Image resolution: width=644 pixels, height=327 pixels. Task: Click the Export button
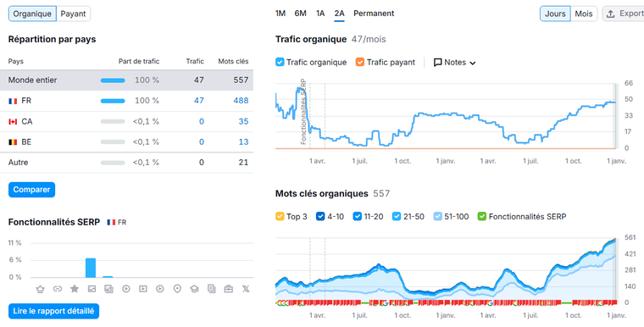tap(623, 14)
